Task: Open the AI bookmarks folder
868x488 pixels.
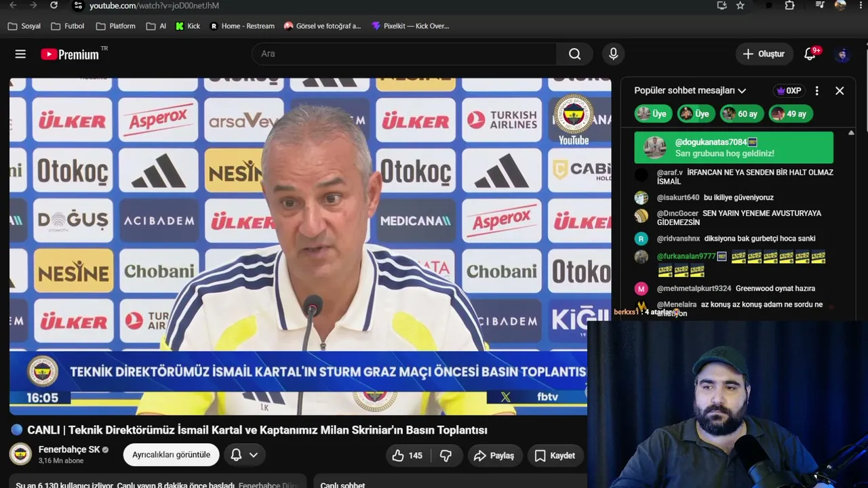Action: pos(156,26)
